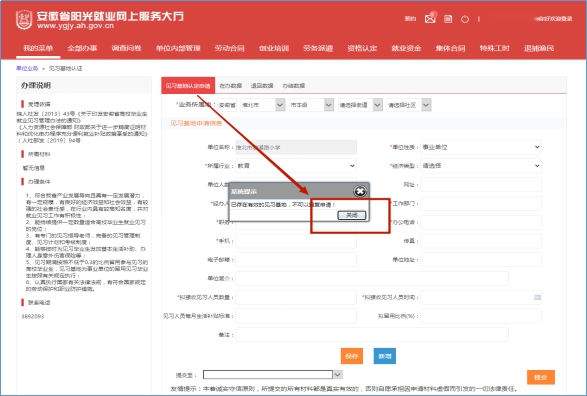Open the mail envelope icon in header
Screen dimensions: 587x396
[430, 18]
